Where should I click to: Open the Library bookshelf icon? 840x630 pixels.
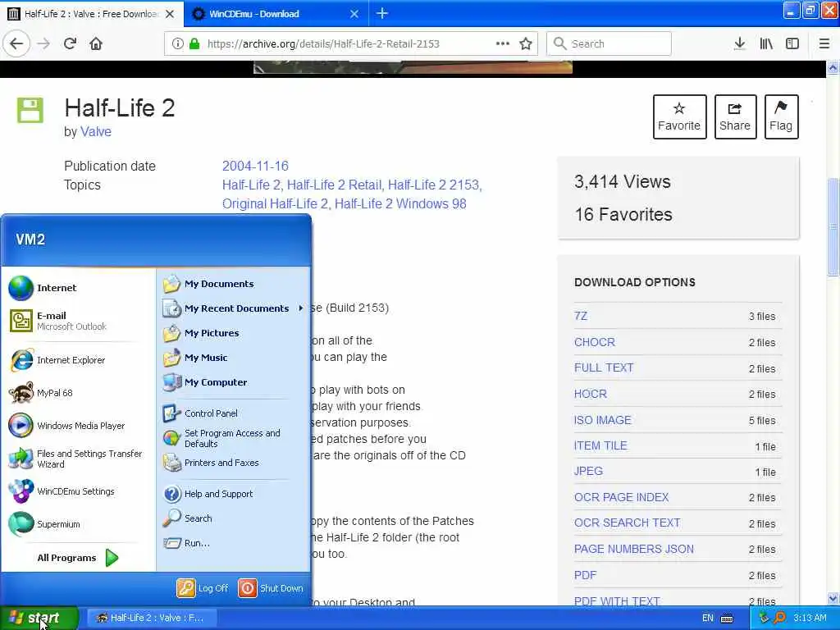tap(766, 44)
